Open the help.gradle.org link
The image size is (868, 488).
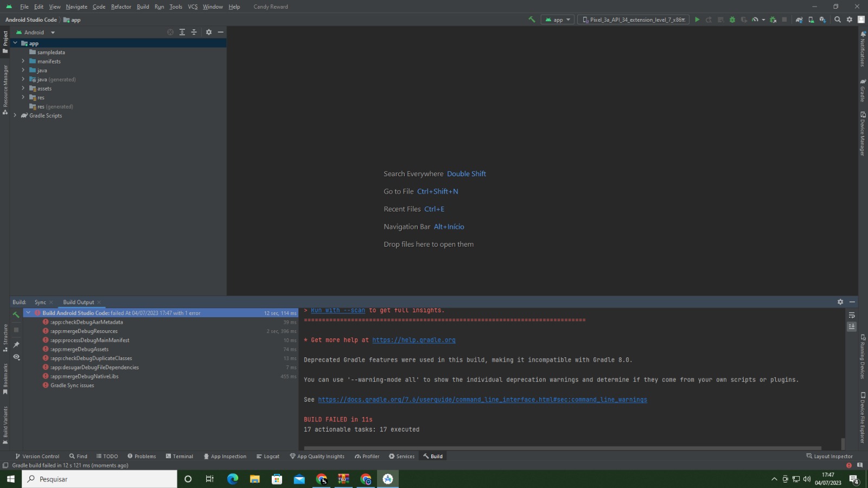413,340
